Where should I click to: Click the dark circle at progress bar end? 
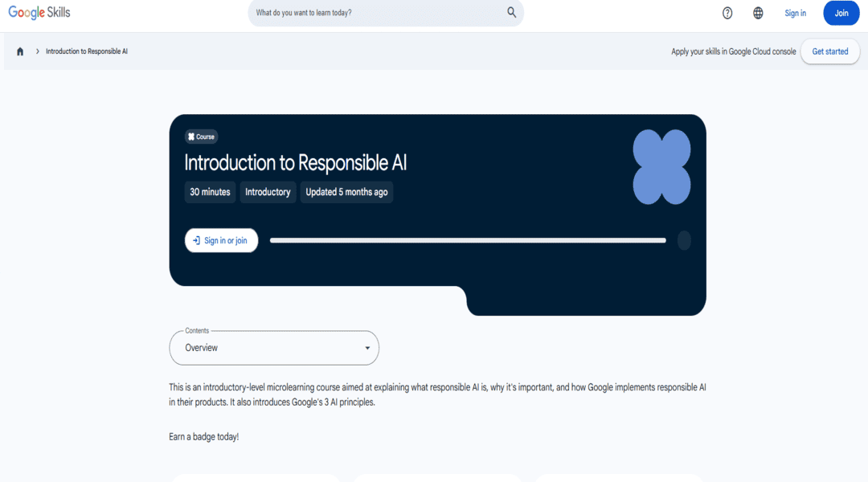click(684, 240)
